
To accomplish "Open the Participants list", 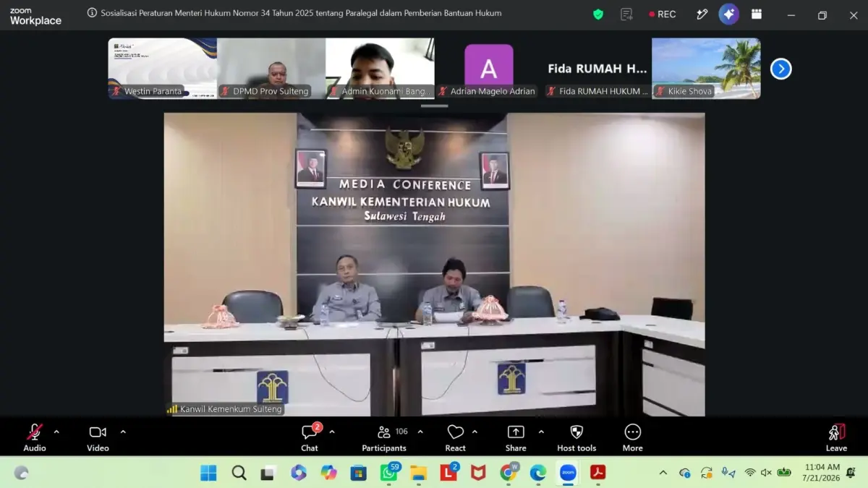I will pyautogui.click(x=384, y=437).
